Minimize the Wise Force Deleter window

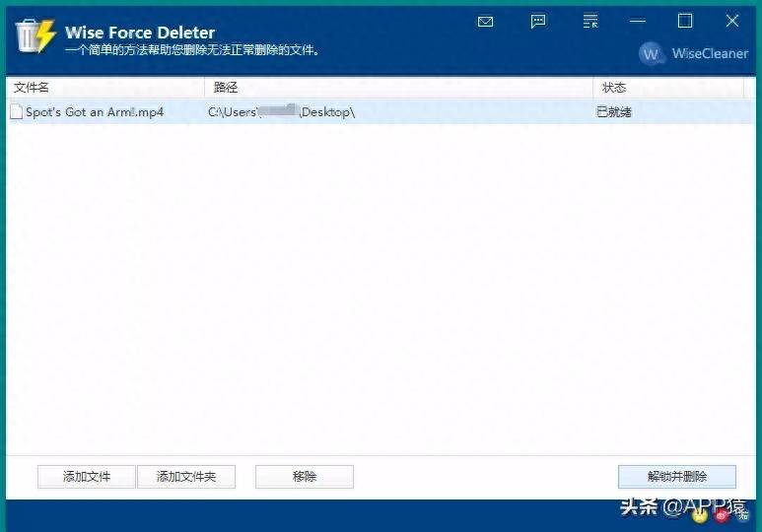point(637,21)
